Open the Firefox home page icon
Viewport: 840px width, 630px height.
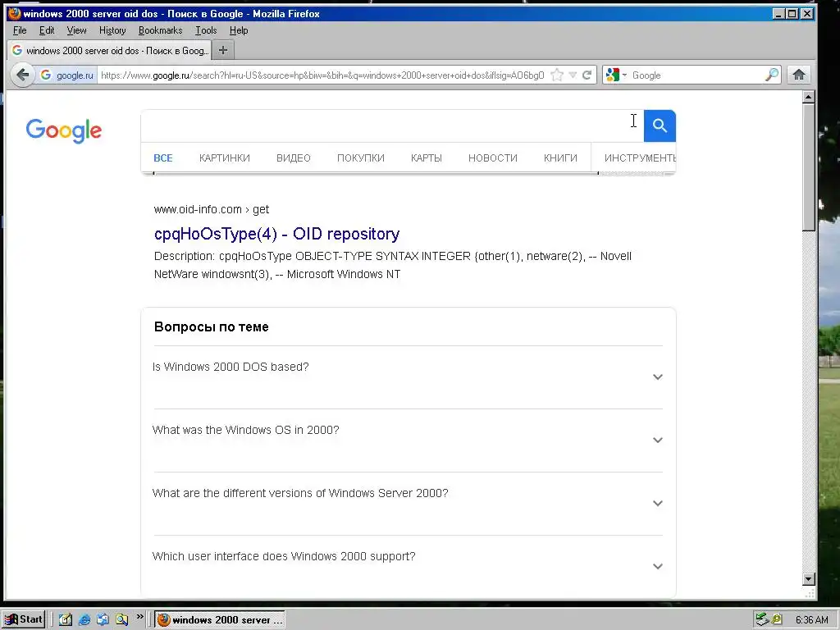pos(799,75)
